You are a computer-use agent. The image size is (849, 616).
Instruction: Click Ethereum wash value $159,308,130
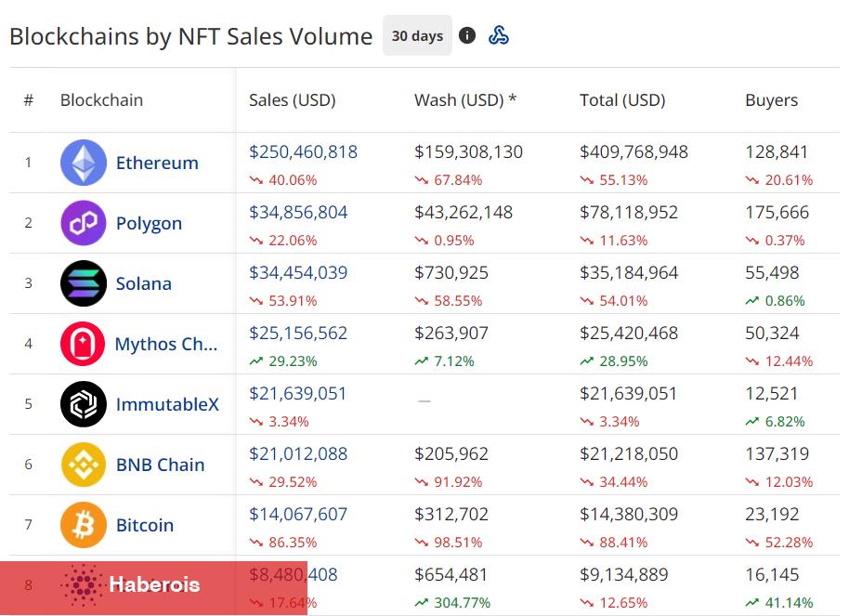point(468,151)
